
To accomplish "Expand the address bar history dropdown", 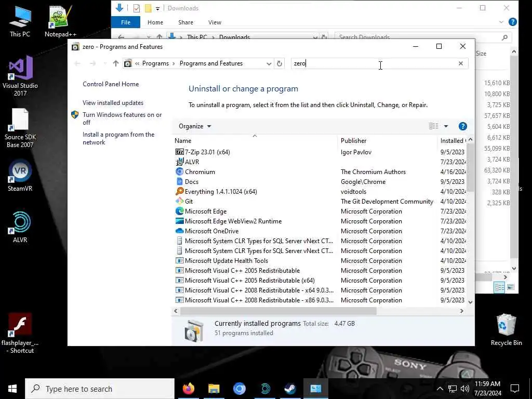I will [x=269, y=63].
